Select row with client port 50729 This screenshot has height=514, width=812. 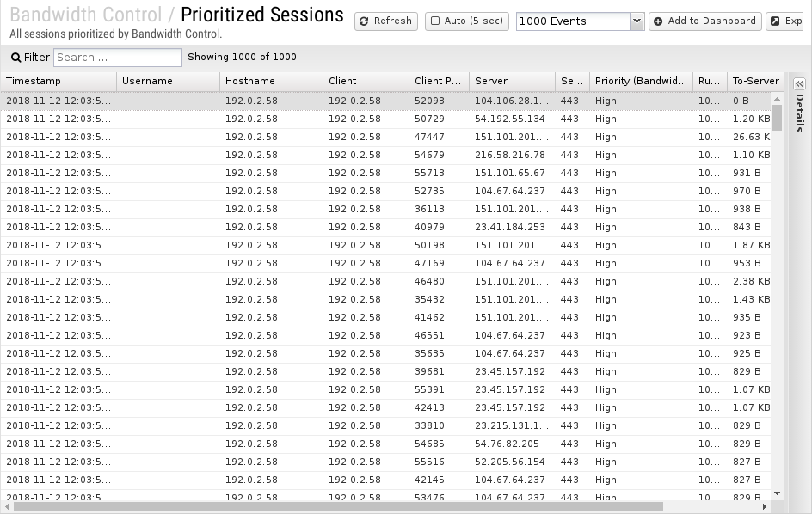click(386, 119)
